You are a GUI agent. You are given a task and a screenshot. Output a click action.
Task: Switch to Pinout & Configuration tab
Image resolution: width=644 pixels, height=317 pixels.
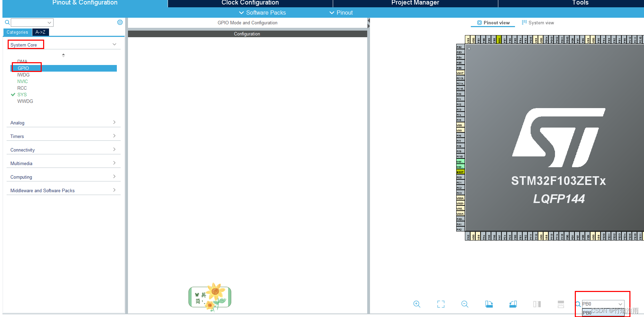point(85,3)
